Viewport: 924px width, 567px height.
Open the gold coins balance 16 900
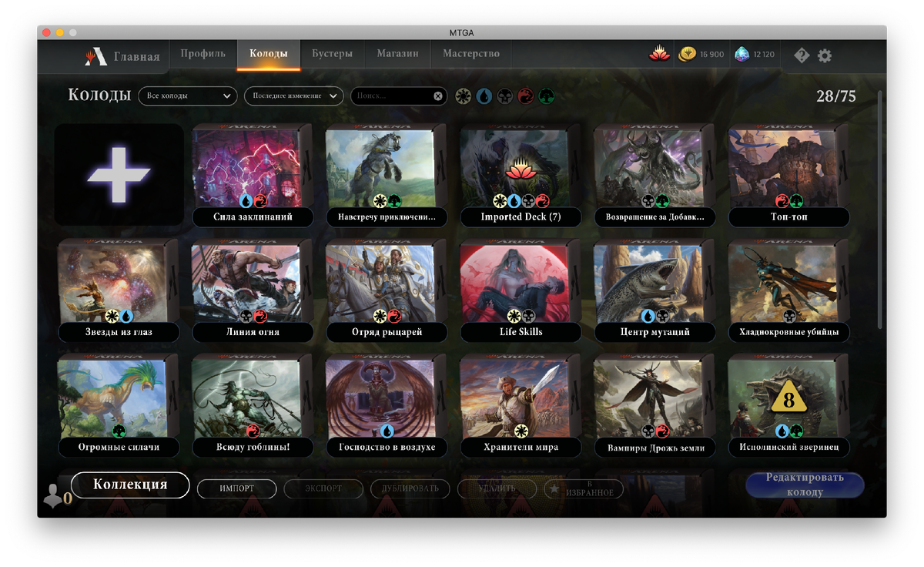(x=701, y=55)
